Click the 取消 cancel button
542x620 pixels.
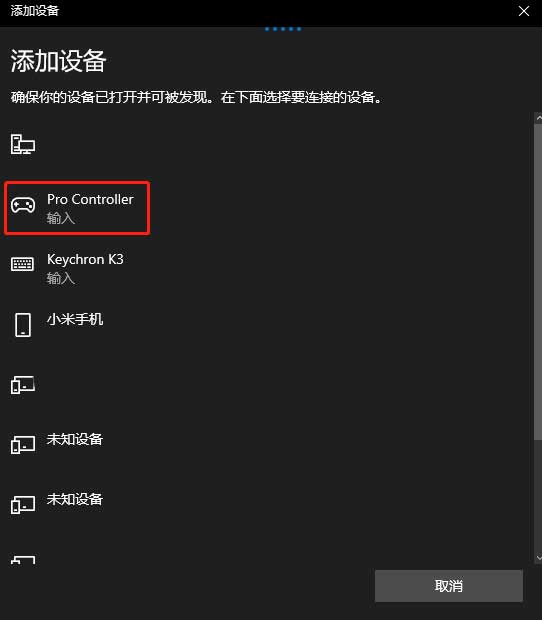449,586
